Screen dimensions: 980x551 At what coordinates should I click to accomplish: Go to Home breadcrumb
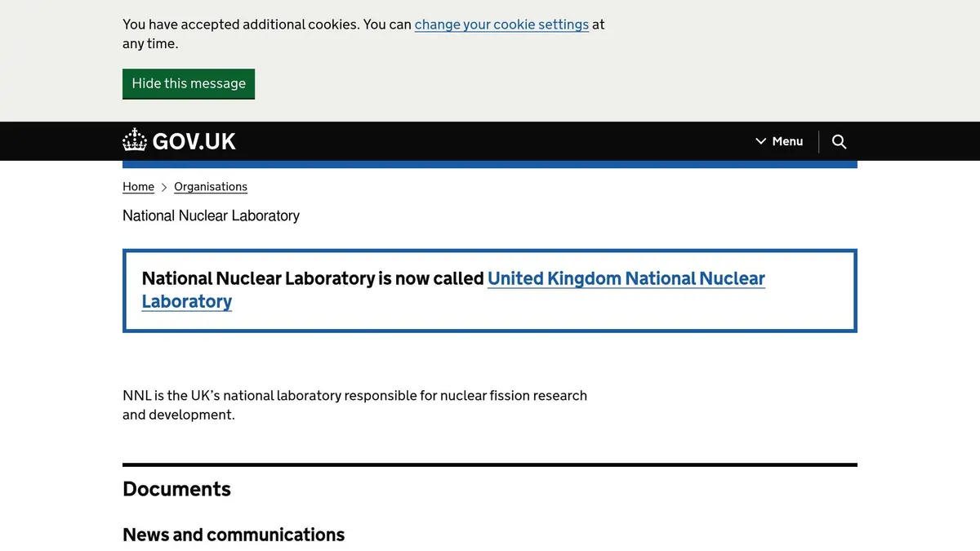pyautogui.click(x=138, y=187)
